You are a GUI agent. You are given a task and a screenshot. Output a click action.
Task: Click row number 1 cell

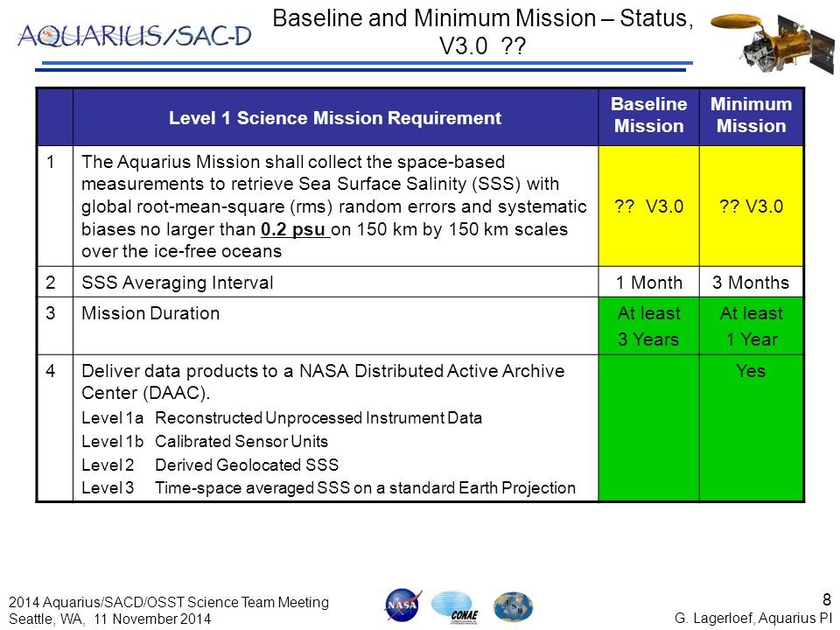click(54, 206)
